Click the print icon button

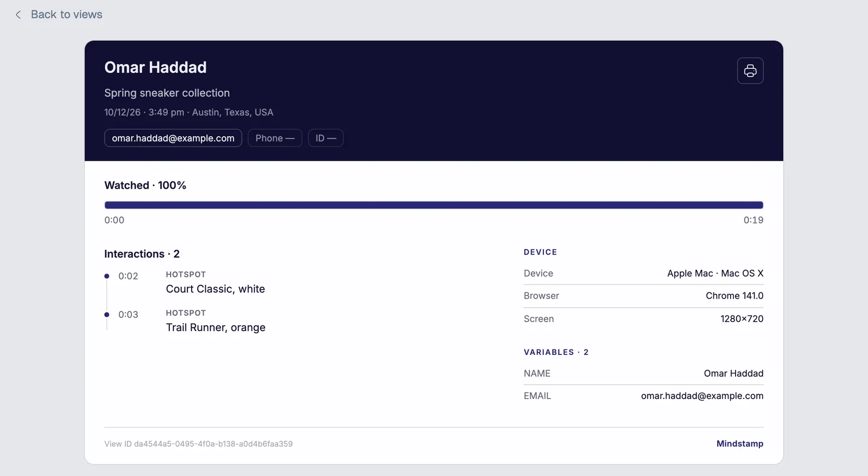coord(750,71)
